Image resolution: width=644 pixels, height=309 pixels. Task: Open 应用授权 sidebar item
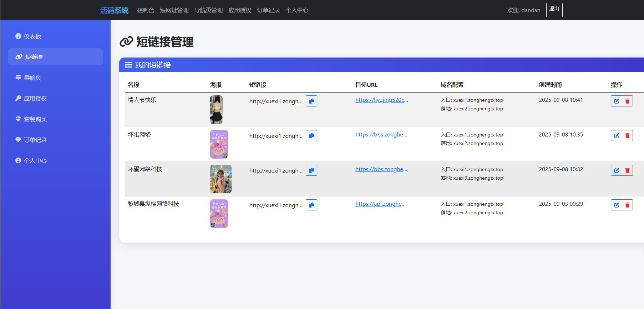coord(35,99)
